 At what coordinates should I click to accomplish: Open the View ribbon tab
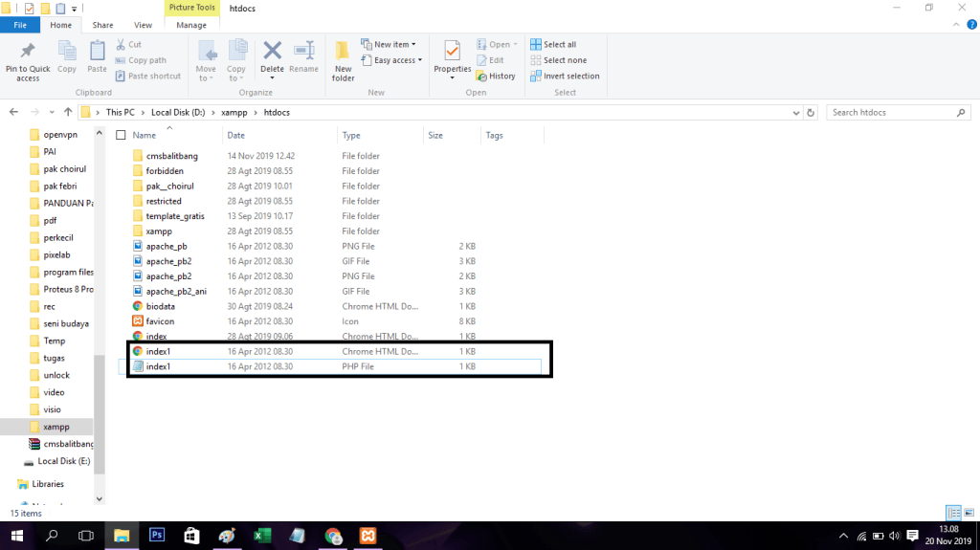pyautogui.click(x=143, y=25)
